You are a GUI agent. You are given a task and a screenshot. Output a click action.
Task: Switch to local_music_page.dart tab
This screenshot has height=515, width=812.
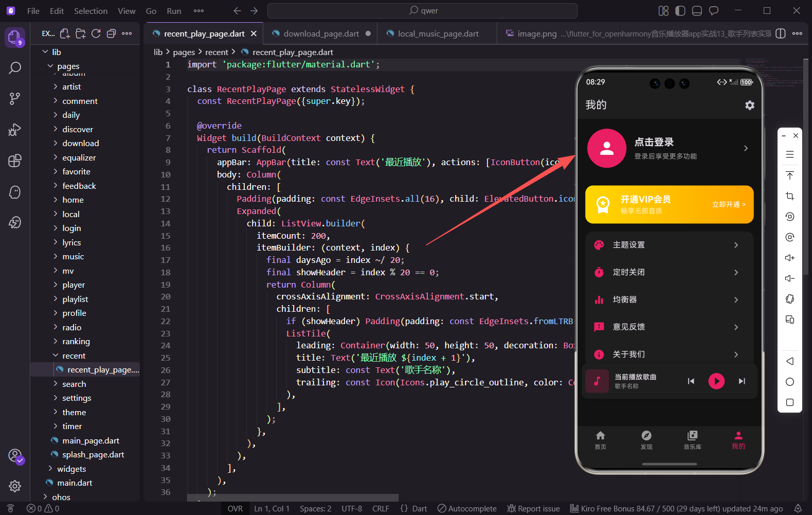point(437,33)
